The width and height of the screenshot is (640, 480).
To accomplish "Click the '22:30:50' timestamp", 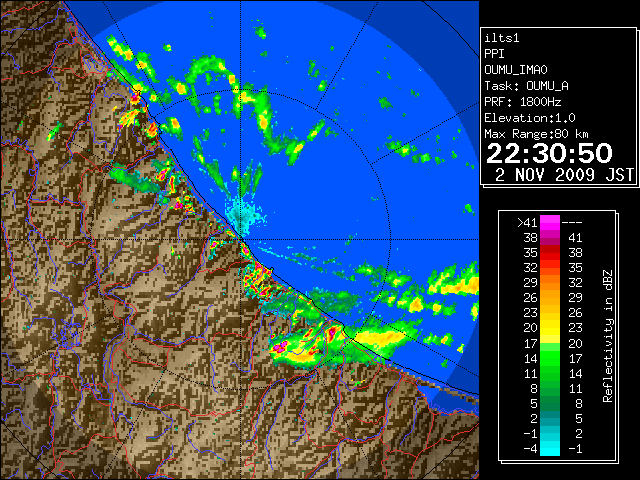I will (549, 153).
